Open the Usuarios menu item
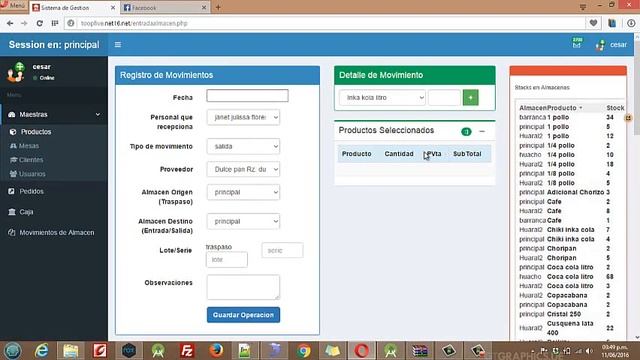Screen dimensions: 640x360 coord(32,174)
